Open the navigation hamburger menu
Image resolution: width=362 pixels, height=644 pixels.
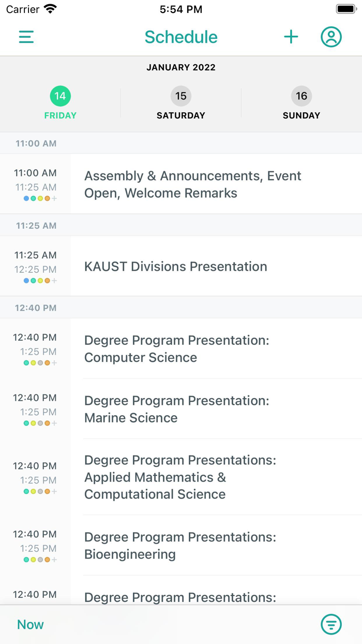pos(26,37)
